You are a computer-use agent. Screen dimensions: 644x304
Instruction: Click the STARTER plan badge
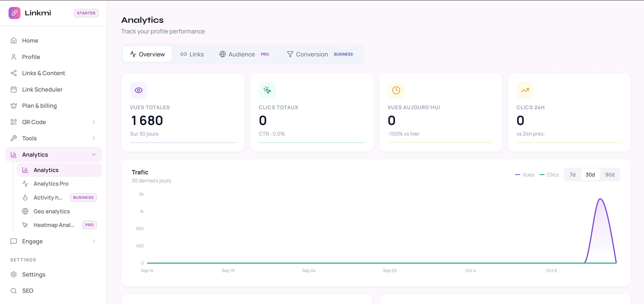pyautogui.click(x=86, y=13)
